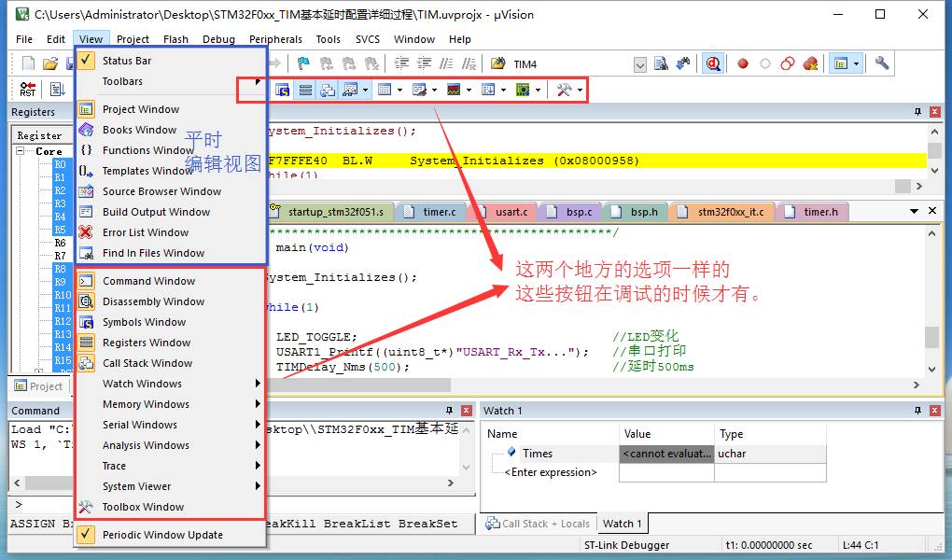Pin the Command panel
This screenshot has width=952, height=560.
tap(449, 411)
